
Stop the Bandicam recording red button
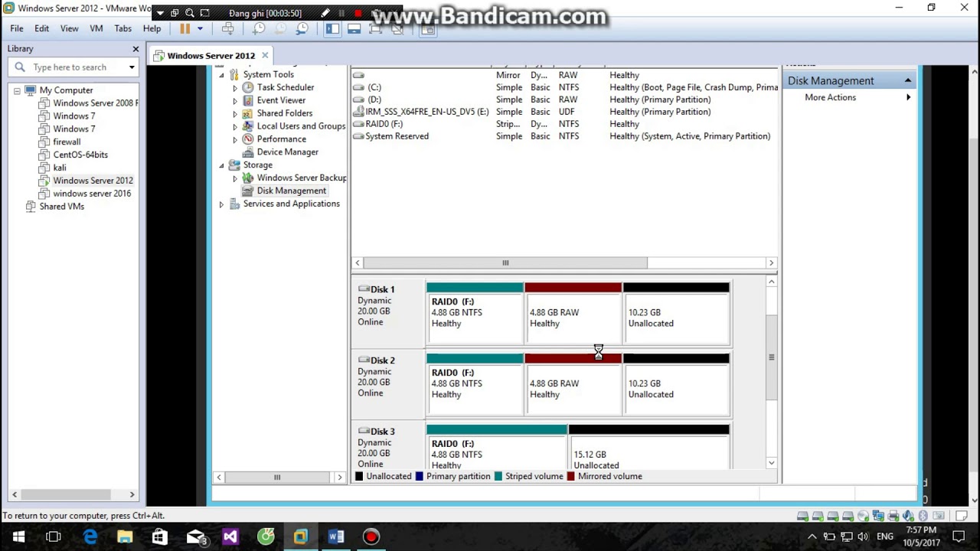click(358, 13)
